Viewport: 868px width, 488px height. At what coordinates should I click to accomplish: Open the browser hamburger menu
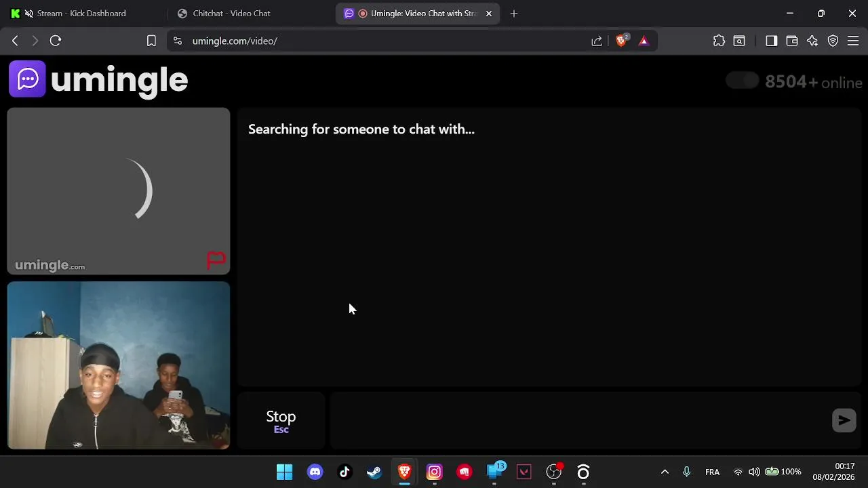(x=853, y=41)
